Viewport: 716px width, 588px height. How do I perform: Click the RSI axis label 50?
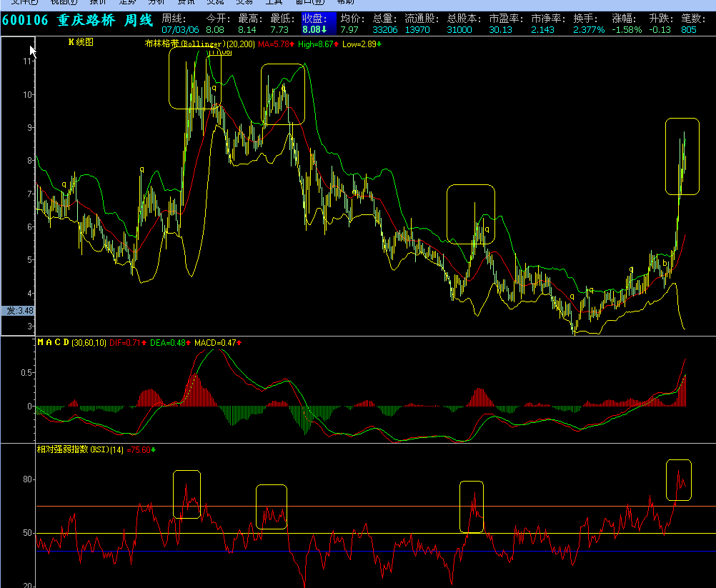coord(27,533)
